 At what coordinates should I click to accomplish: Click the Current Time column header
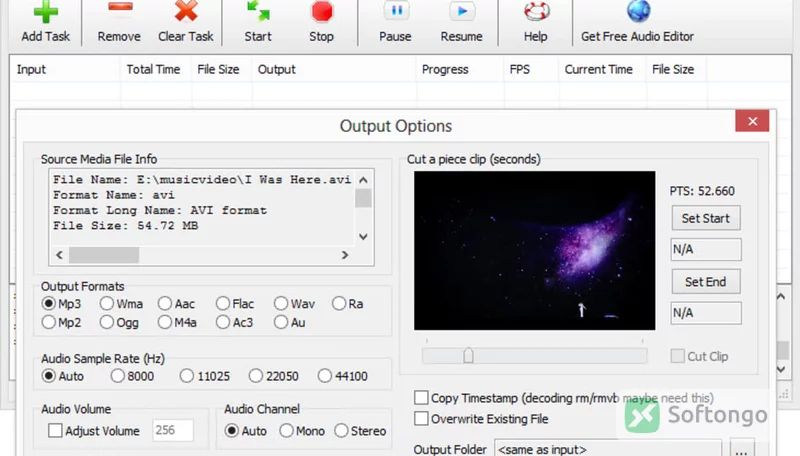(x=603, y=69)
